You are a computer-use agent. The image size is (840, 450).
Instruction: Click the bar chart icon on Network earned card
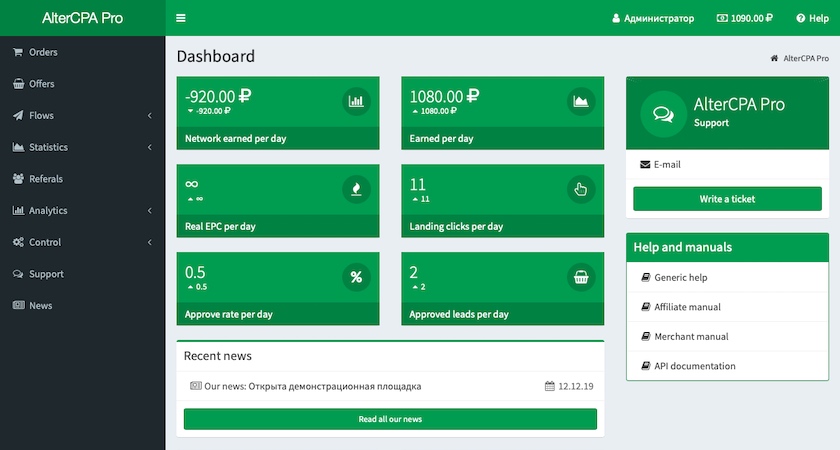355,100
